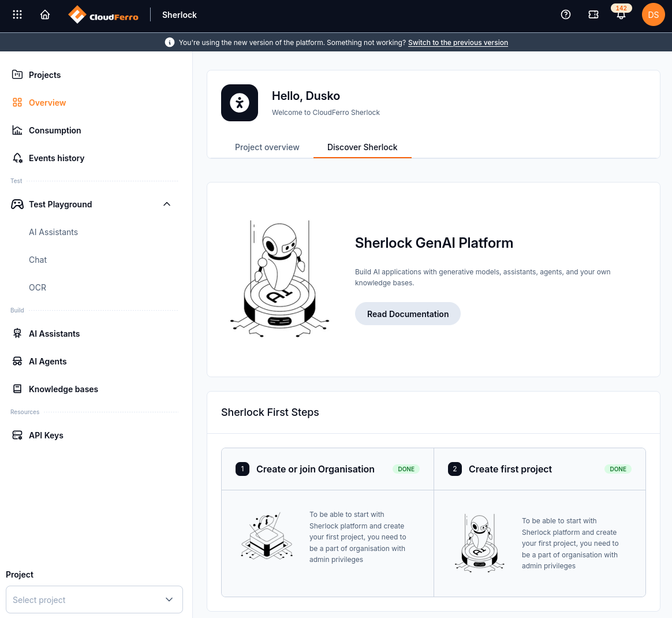Click the AI Agents icon in sidebar
The height and width of the screenshot is (618, 672).
tap(17, 362)
